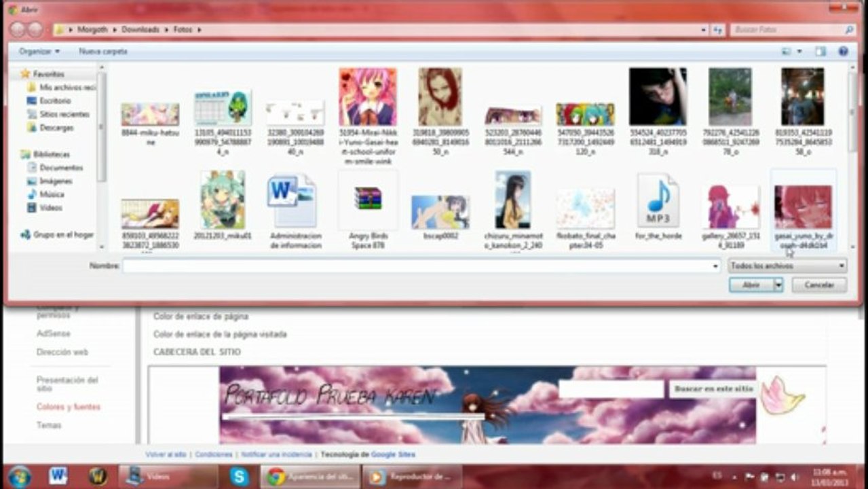Go back with the dialog's Back arrow
868x489 pixels.
pyautogui.click(x=18, y=29)
